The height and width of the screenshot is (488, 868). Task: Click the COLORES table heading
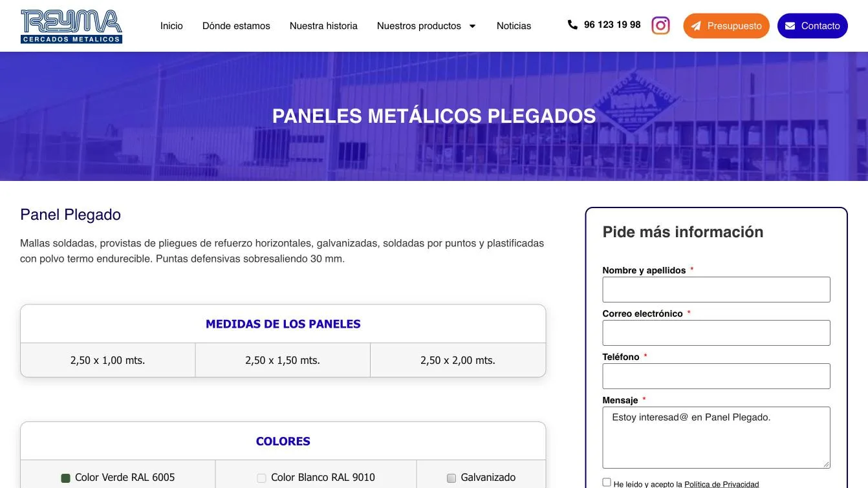click(283, 441)
